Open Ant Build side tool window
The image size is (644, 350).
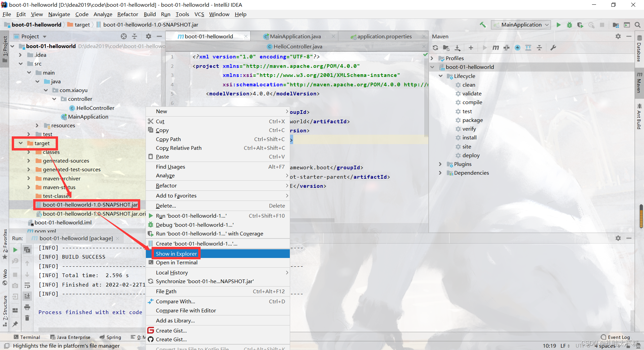point(639,117)
